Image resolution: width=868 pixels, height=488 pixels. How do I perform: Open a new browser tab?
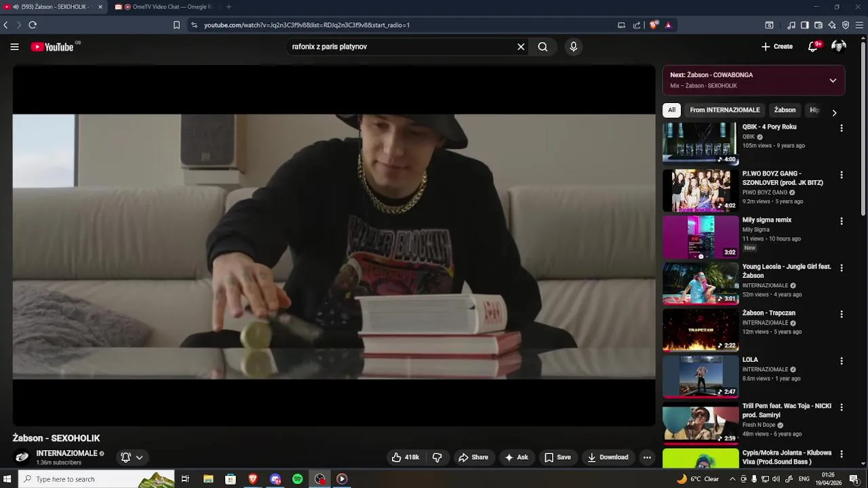[229, 7]
